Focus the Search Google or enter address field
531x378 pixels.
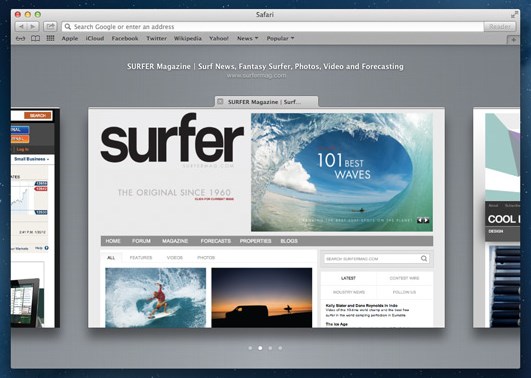pos(273,26)
